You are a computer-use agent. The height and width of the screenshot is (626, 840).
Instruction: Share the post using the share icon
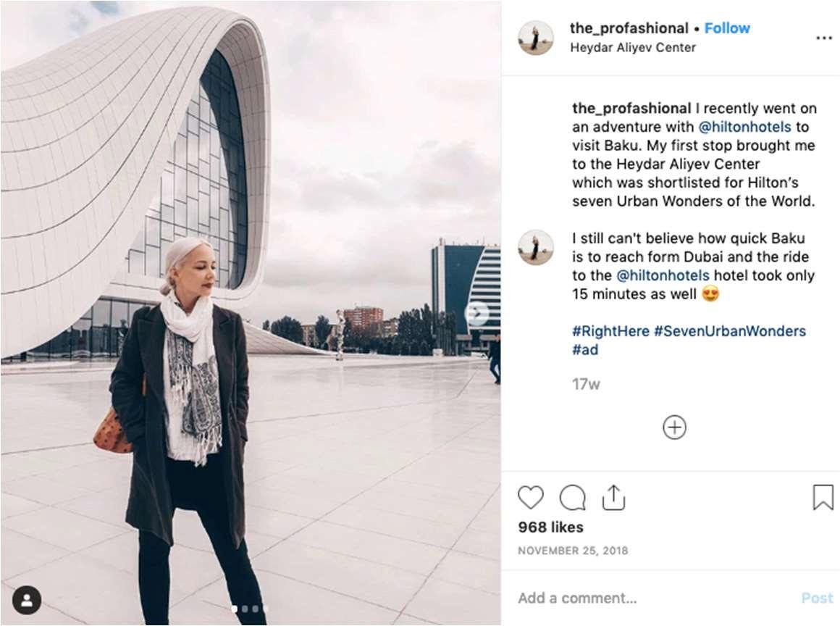click(613, 497)
